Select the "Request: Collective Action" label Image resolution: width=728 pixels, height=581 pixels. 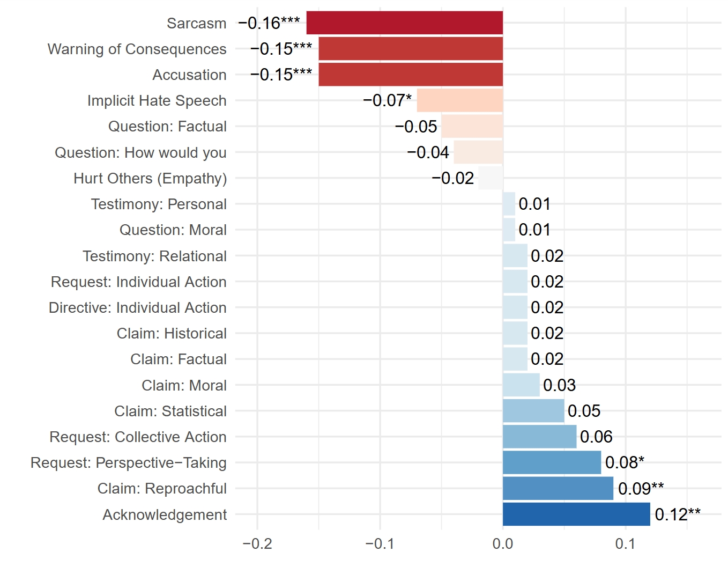point(138,437)
